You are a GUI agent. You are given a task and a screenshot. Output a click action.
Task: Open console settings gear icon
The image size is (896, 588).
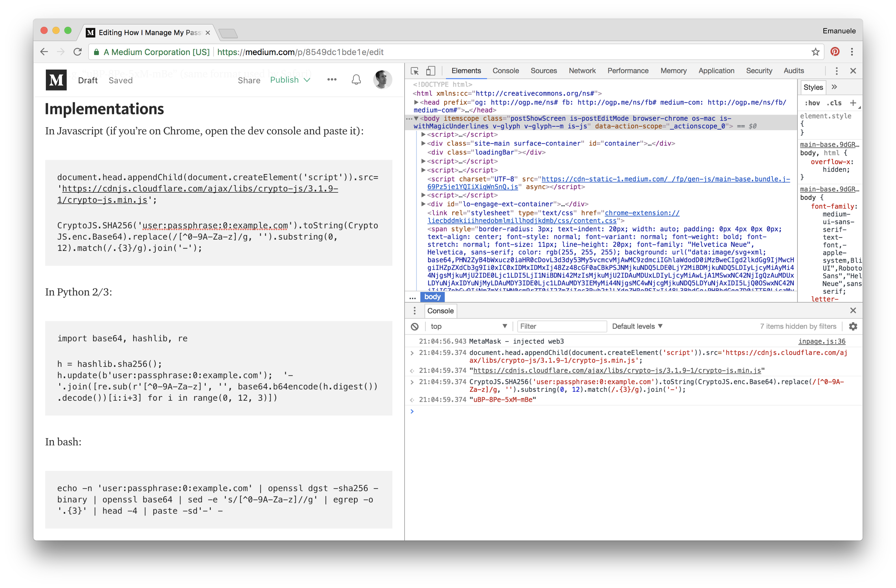coord(853,327)
